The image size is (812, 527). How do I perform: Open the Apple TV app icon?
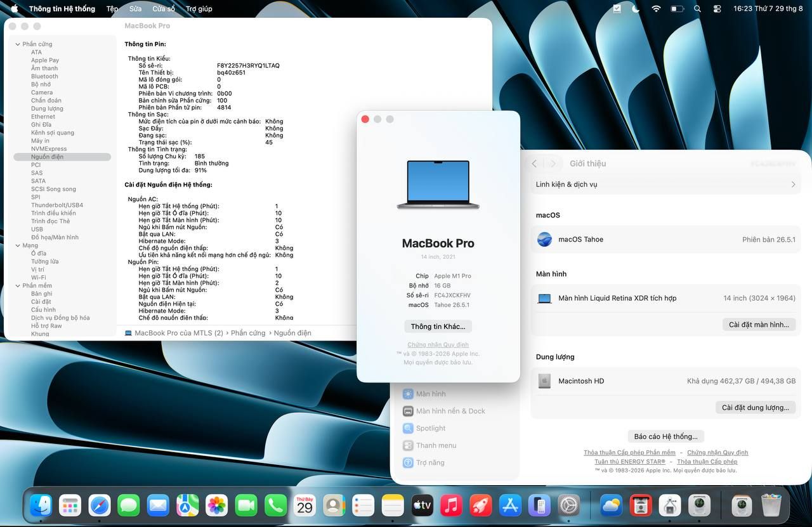(422, 505)
